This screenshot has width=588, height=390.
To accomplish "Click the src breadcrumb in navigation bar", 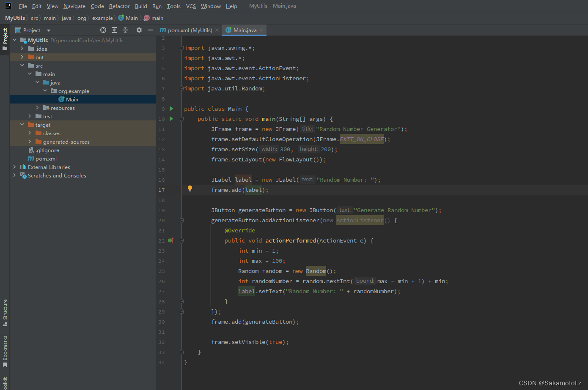I will (x=34, y=18).
